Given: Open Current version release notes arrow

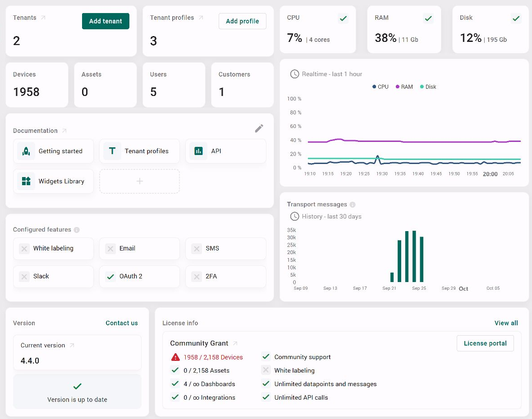Looking at the screenshot, I should [72, 345].
